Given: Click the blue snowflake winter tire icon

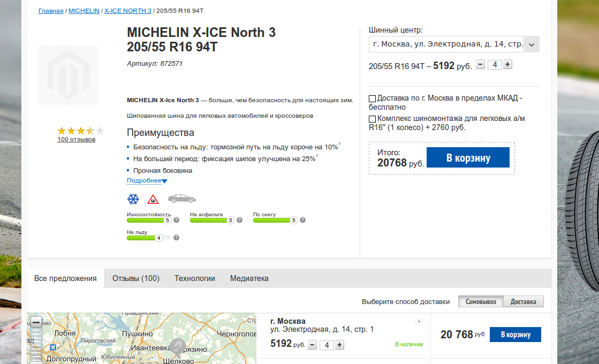Looking at the screenshot, I should pos(133,199).
